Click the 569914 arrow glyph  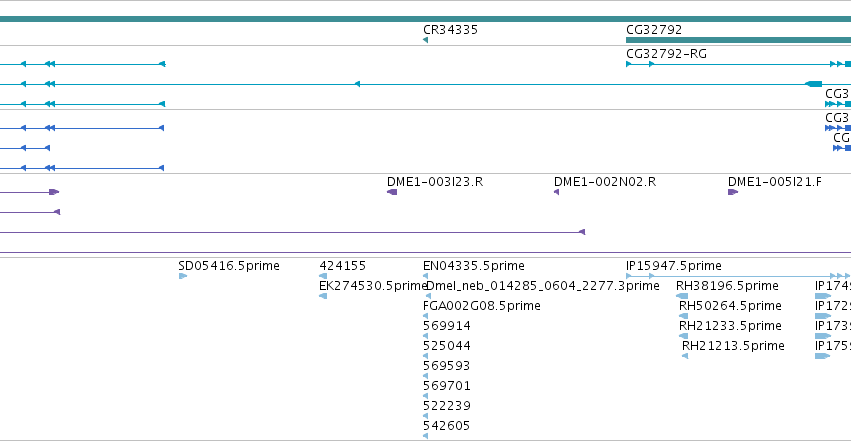click(426, 336)
